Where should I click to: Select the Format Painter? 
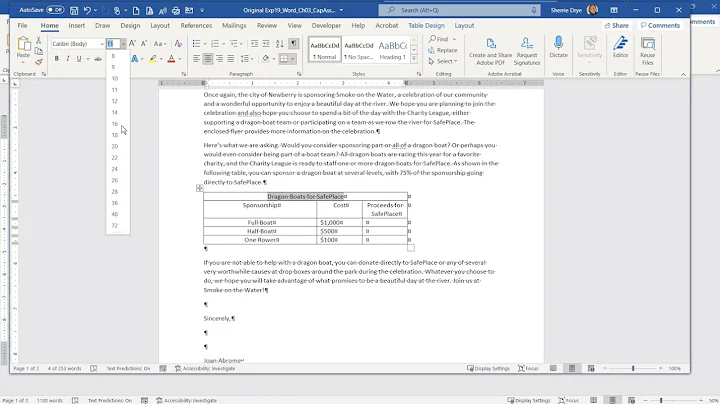point(39,62)
